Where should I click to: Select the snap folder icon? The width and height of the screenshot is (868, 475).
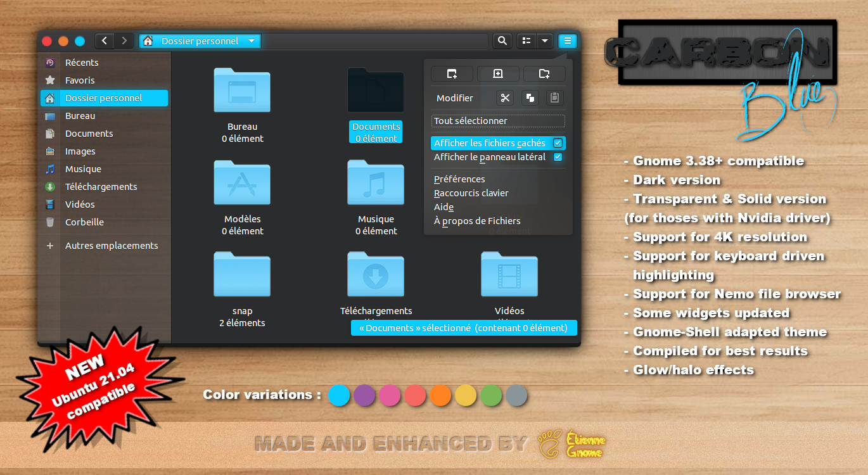point(242,274)
